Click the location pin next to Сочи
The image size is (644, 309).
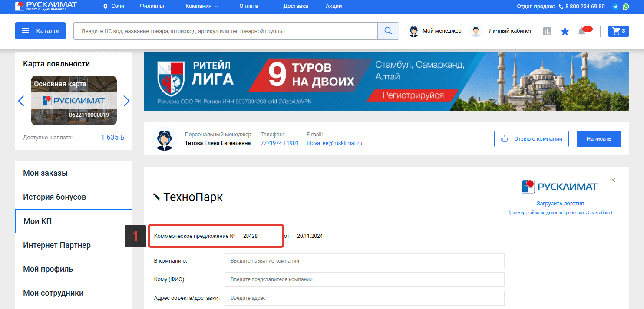tap(106, 7)
